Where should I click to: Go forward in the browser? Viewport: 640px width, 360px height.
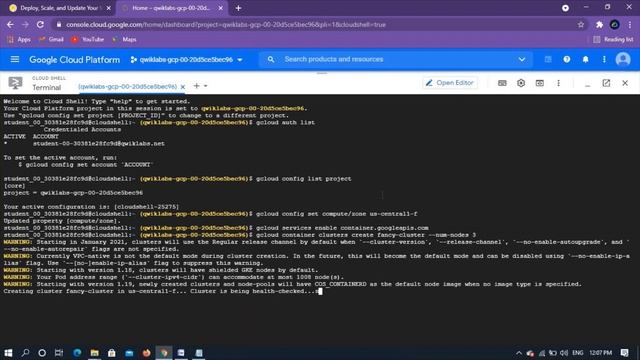point(25,24)
